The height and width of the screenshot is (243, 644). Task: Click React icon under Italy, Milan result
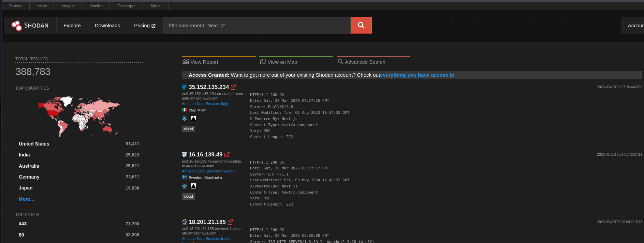pos(185,119)
